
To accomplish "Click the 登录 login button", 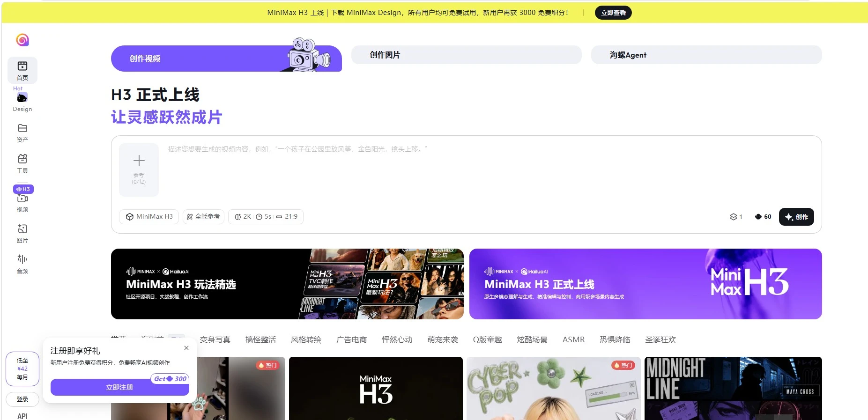I will [22, 399].
